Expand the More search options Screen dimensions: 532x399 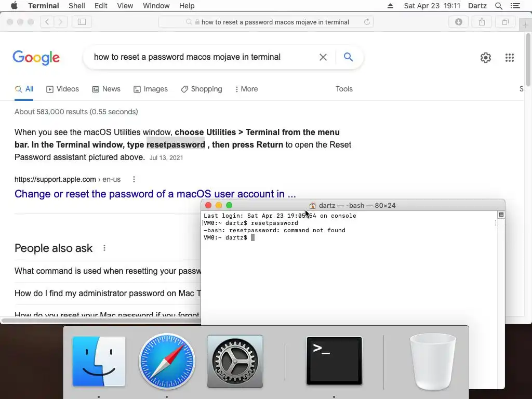tap(246, 89)
